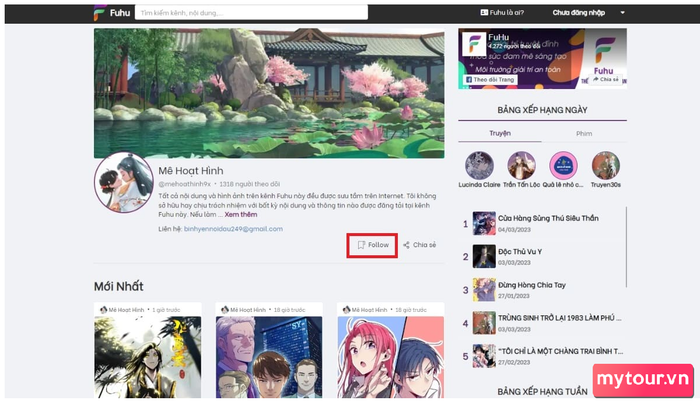This screenshot has width=700, height=405.
Task: Click the 'Mới Nhất' section heading
Action: (119, 286)
